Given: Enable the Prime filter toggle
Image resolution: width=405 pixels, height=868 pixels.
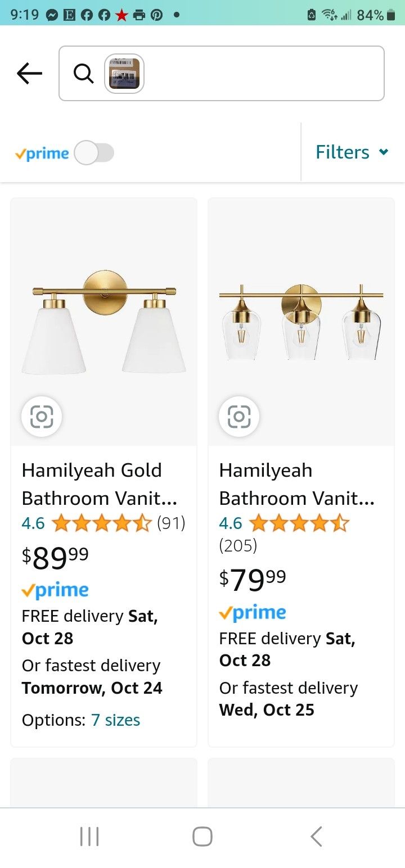Looking at the screenshot, I should tap(94, 153).
